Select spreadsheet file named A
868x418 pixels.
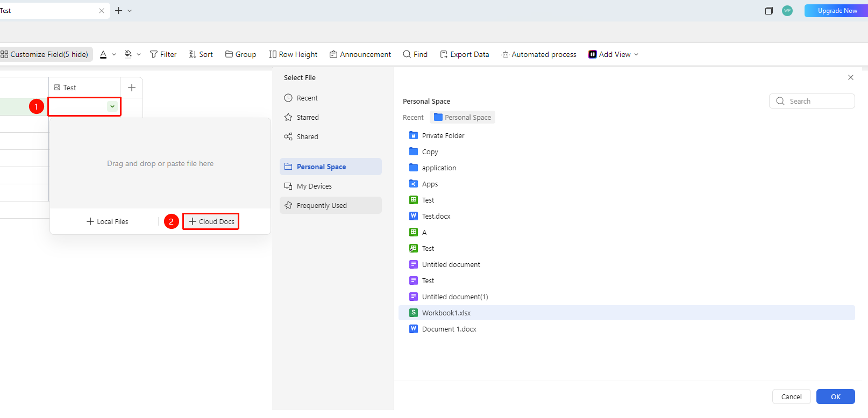(627, 232)
